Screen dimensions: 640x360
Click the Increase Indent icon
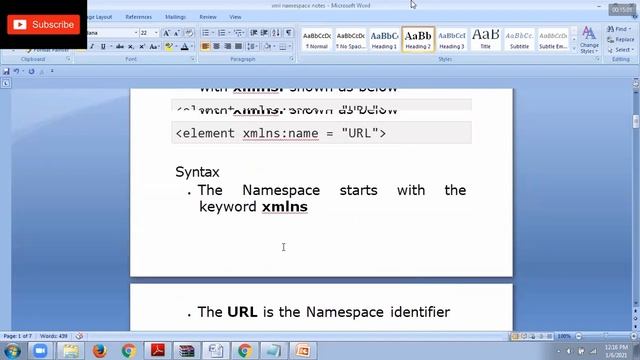[264, 33]
